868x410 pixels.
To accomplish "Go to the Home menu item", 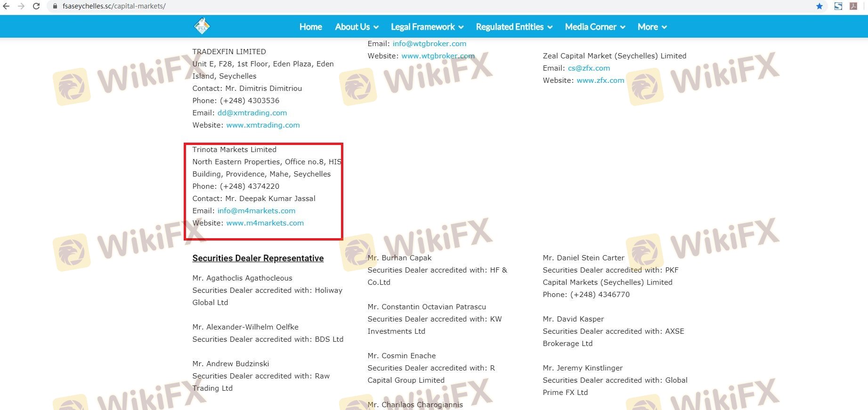I will [x=311, y=27].
